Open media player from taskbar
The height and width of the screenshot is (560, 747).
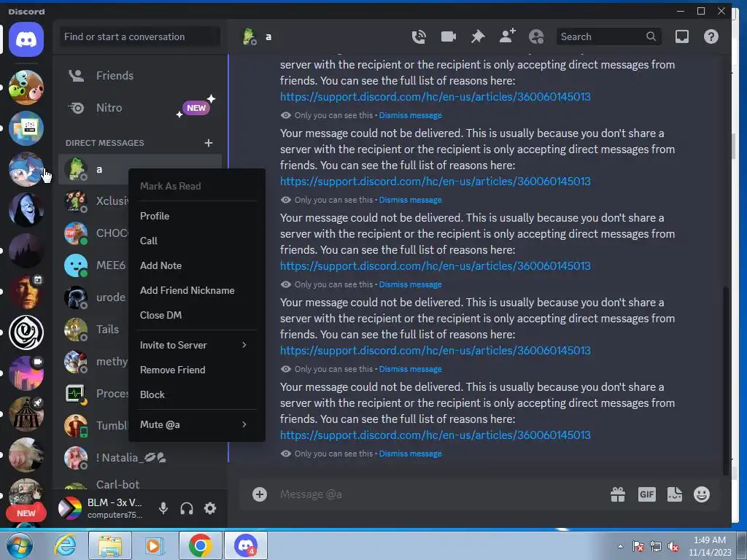tap(155, 545)
